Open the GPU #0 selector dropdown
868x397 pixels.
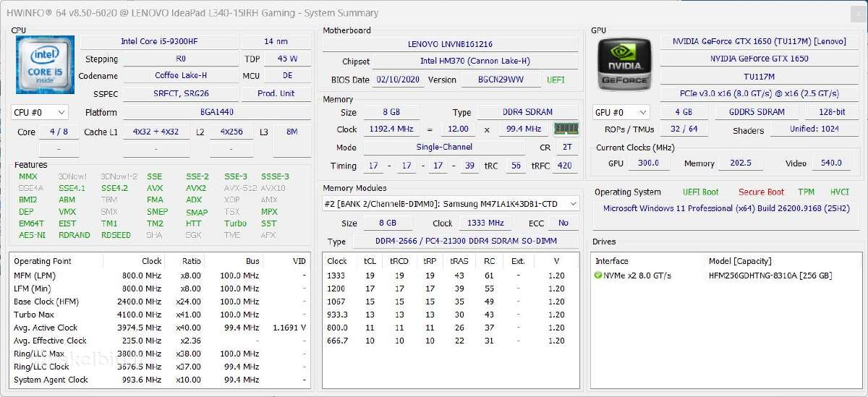pos(621,113)
